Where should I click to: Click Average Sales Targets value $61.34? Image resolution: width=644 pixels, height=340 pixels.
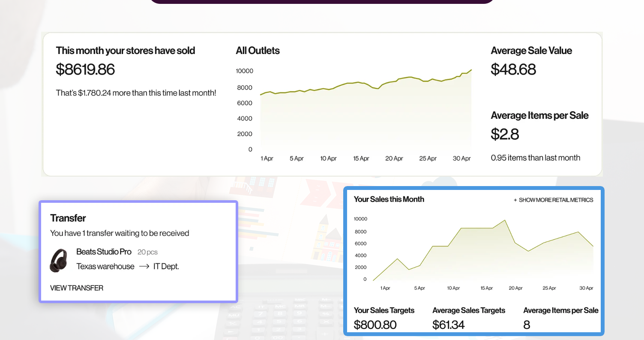[x=448, y=325]
